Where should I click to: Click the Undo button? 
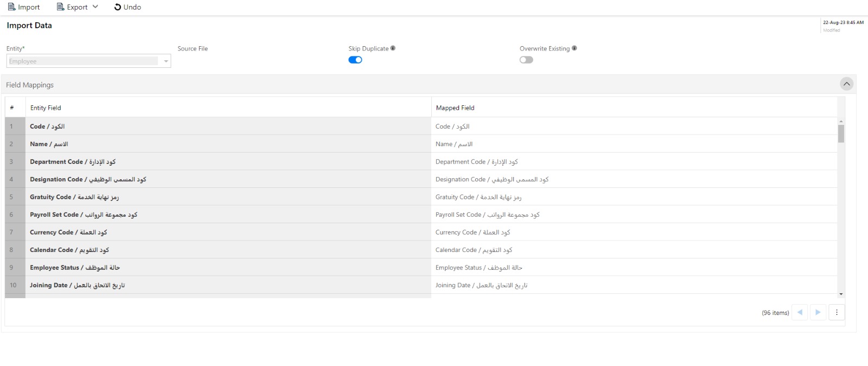(x=127, y=7)
